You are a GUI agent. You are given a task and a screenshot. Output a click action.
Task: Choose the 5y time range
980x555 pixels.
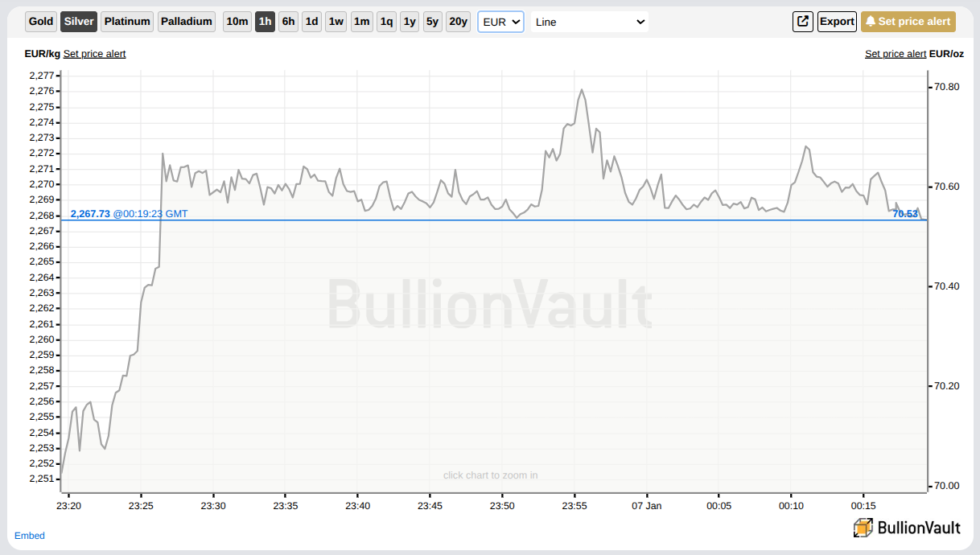point(433,22)
